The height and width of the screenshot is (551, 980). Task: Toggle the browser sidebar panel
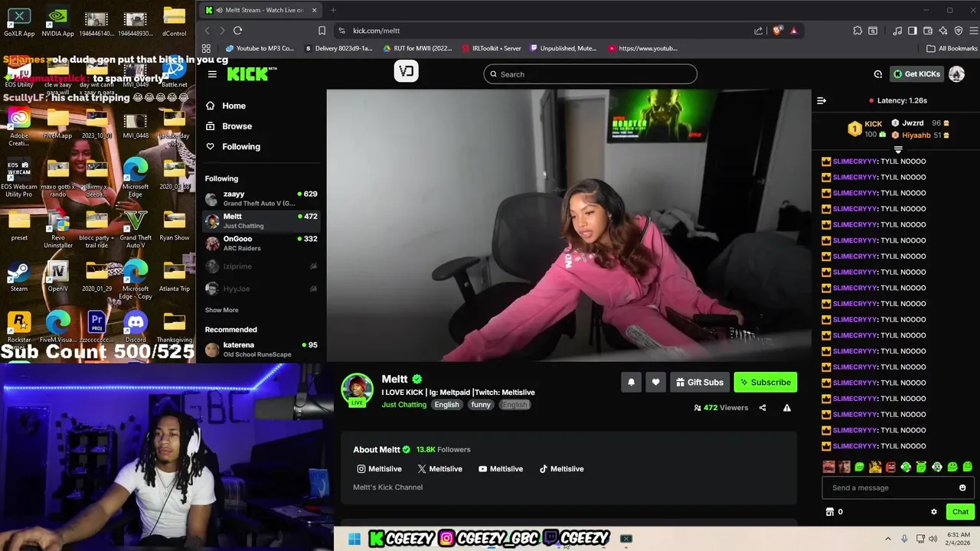[913, 31]
